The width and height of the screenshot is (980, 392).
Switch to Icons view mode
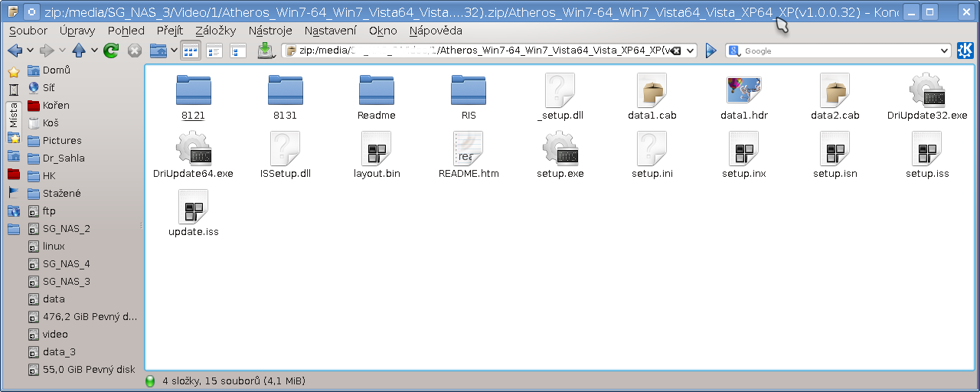point(190,51)
